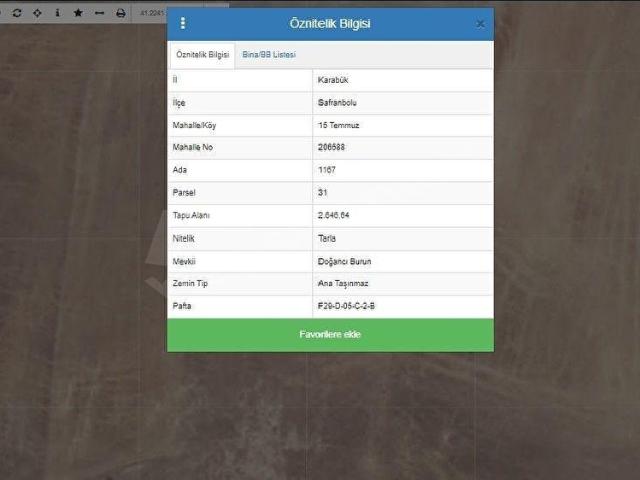This screenshot has width=640, height=480.
Task: Click the coordinate readout beside the print icon
Action: coord(153,13)
